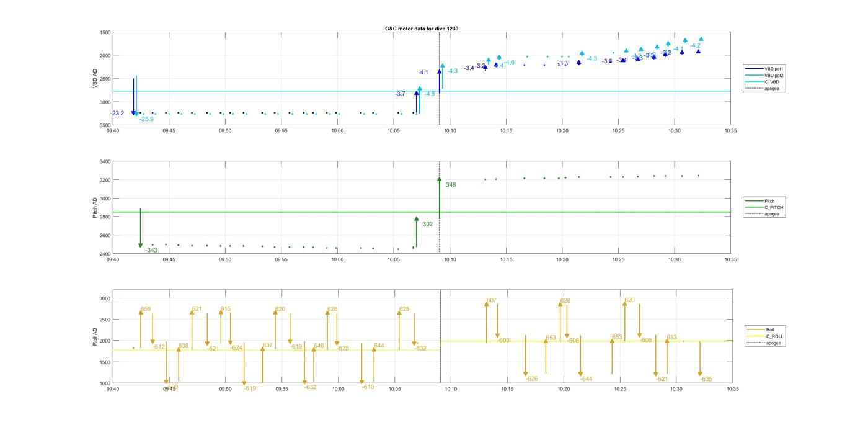Image resolution: width=868 pixels, height=430 pixels.
Task: Click the "Pitch AD" y-axis label
Action: pyautogui.click(x=95, y=207)
